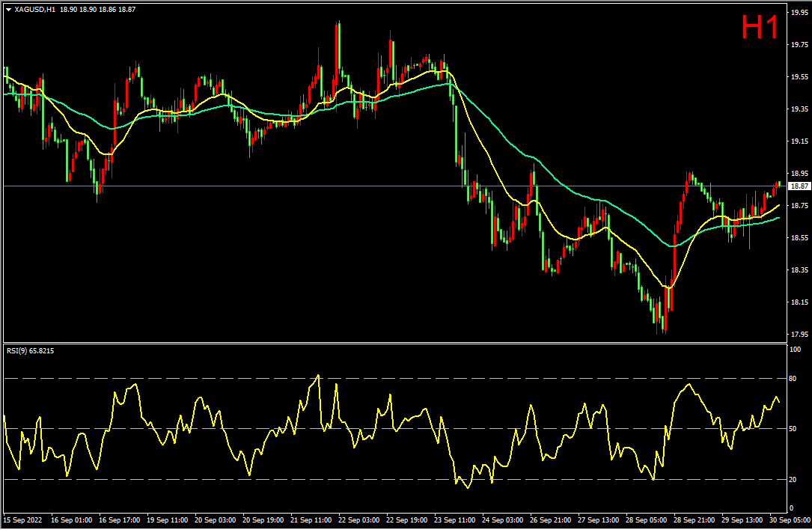Image resolution: width=812 pixels, height=530 pixels.
Task: Select the 30 Sep 05:00 time label
Action: (790, 520)
